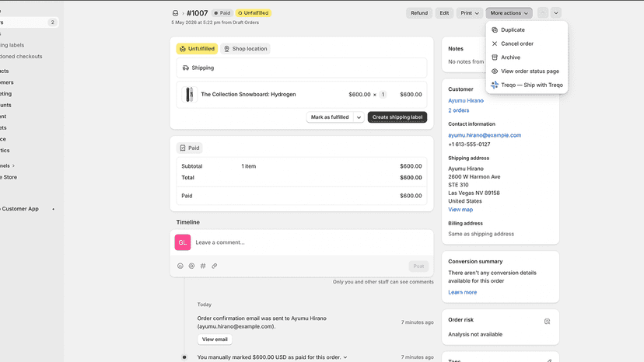Click the Shop location badge
The height and width of the screenshot is (362, 644).
tap(246, 49)
